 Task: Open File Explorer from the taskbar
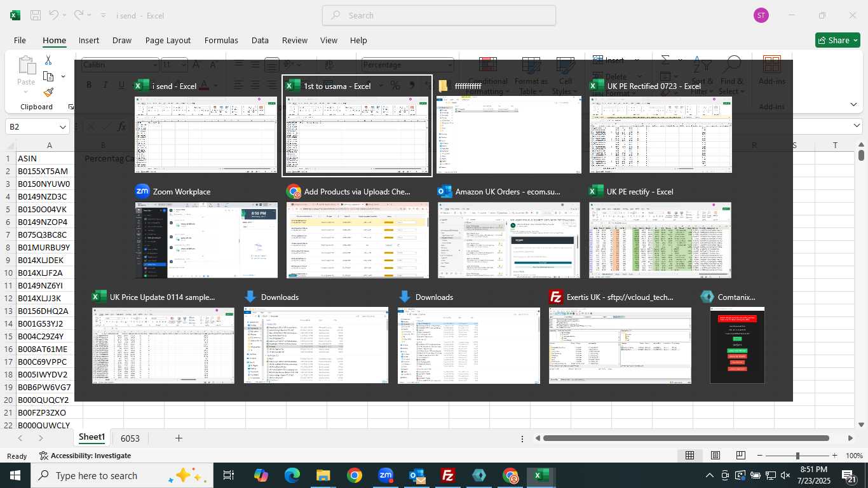[x=323, y=475]
